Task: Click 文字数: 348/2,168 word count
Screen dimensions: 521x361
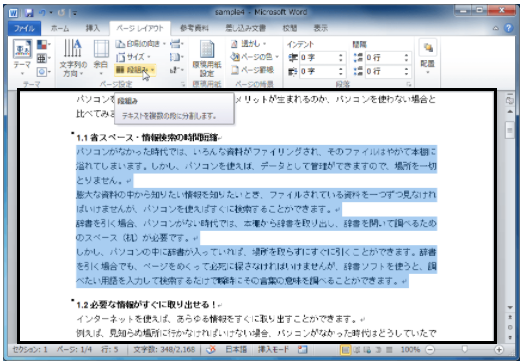Action: coord(164,350)
